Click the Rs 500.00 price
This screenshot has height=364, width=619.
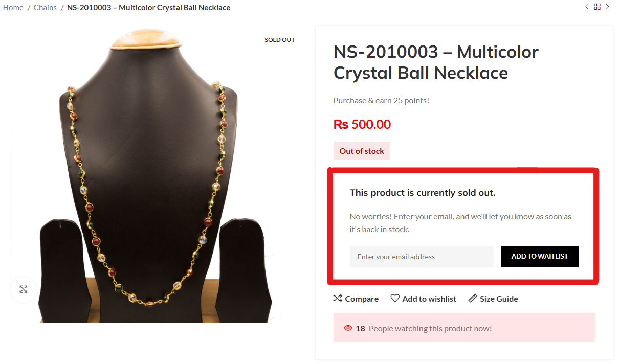tap(362, 124)
